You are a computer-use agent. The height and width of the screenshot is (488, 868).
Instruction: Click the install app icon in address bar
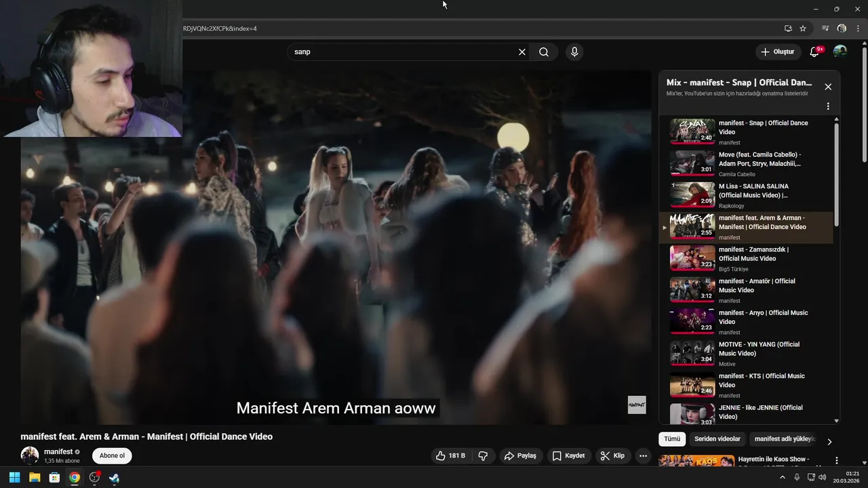[788, 28]
